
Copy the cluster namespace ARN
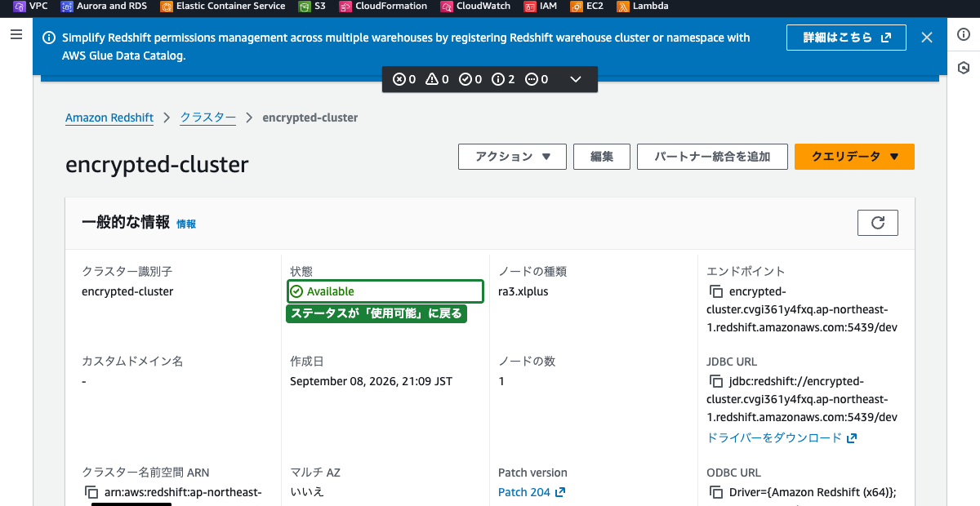[x=91, y=492]
